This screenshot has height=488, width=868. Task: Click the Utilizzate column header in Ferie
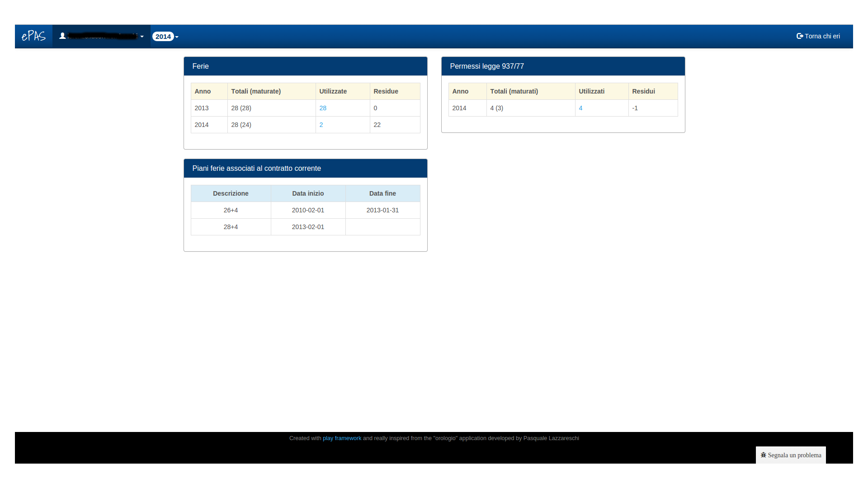[x=333, y=91]
